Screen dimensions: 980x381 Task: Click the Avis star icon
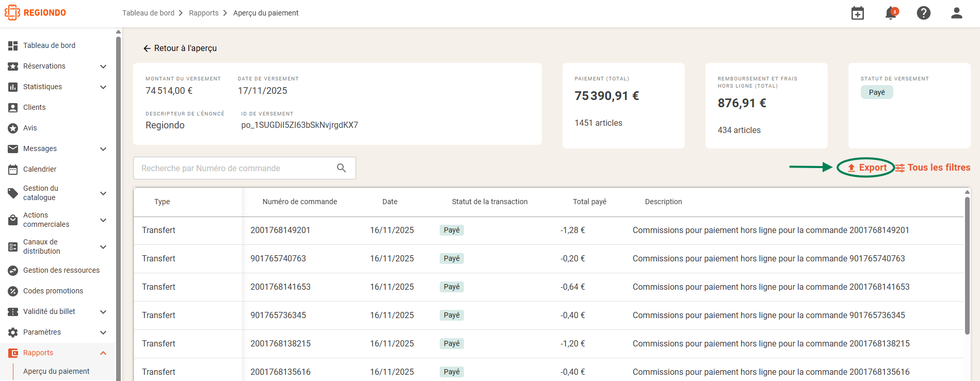point(13,128)
